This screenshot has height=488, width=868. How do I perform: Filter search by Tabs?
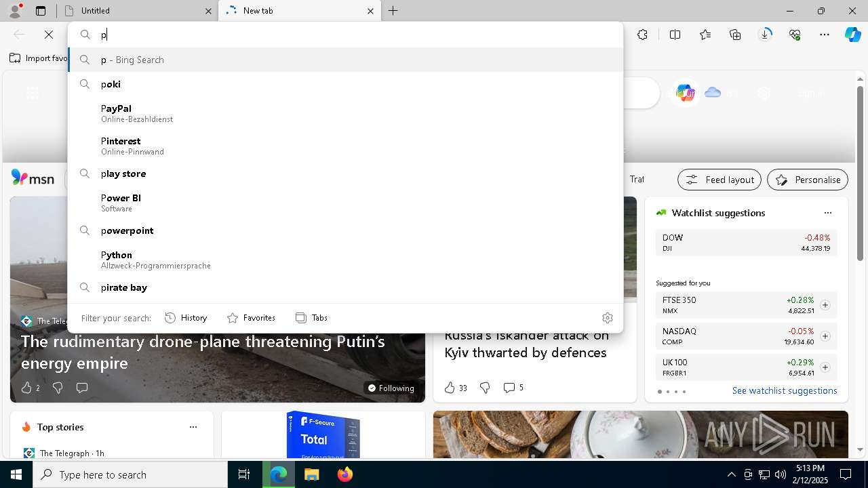[x=311, y=318]
